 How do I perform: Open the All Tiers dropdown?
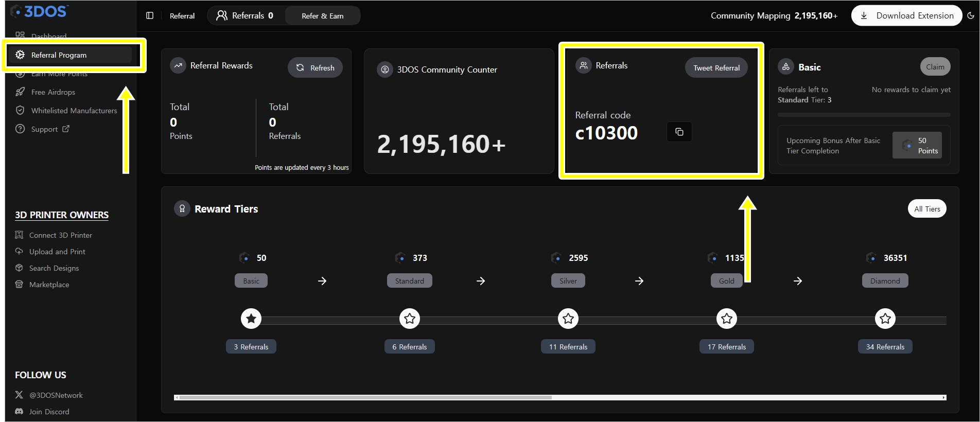(927, 208)
